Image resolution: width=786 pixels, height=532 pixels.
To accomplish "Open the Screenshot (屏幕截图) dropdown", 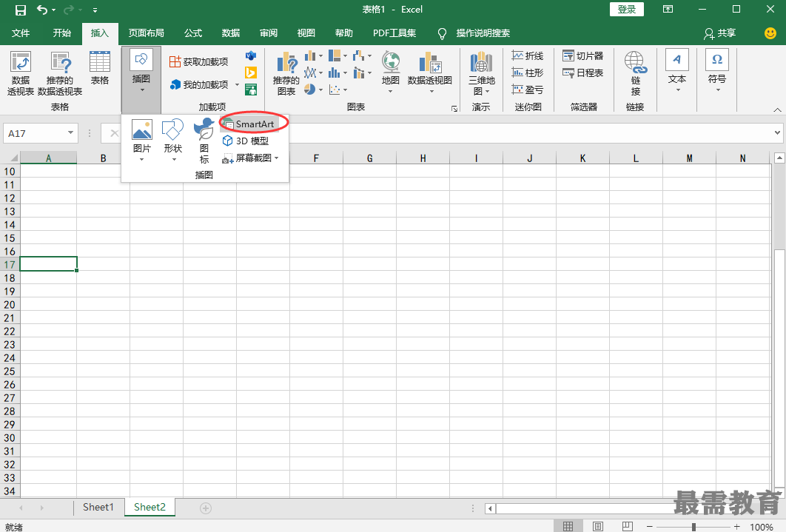I will click(x=276, y=158).
